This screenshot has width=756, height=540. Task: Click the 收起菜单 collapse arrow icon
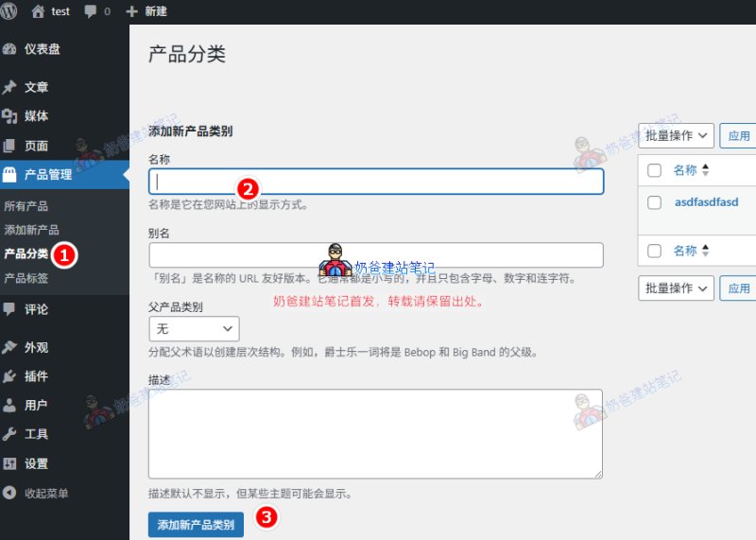pyautogui.click(x=9, y=493)
